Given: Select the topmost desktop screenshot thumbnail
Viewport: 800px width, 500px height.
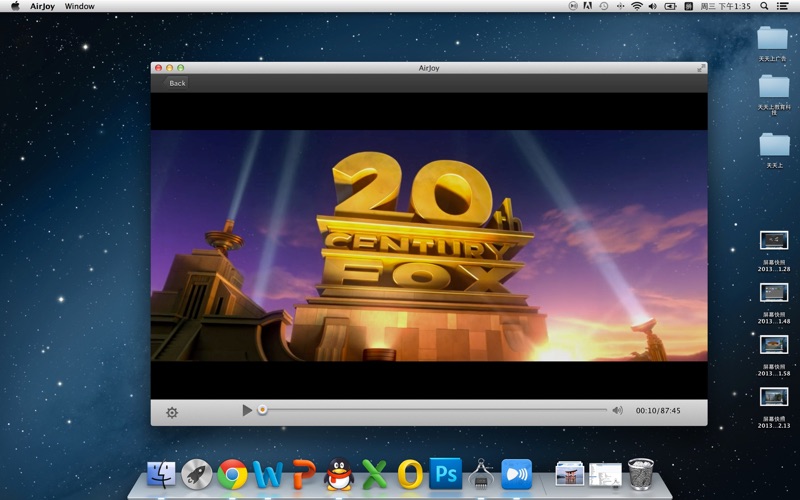Looking at the screenshot, I should pyautogui.click(x=774, y=240).
